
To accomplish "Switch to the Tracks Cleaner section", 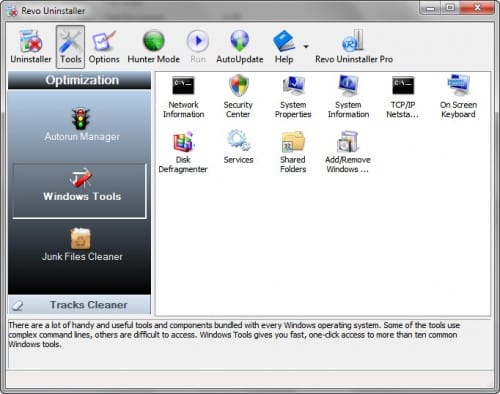I will [x=79, y=305].
